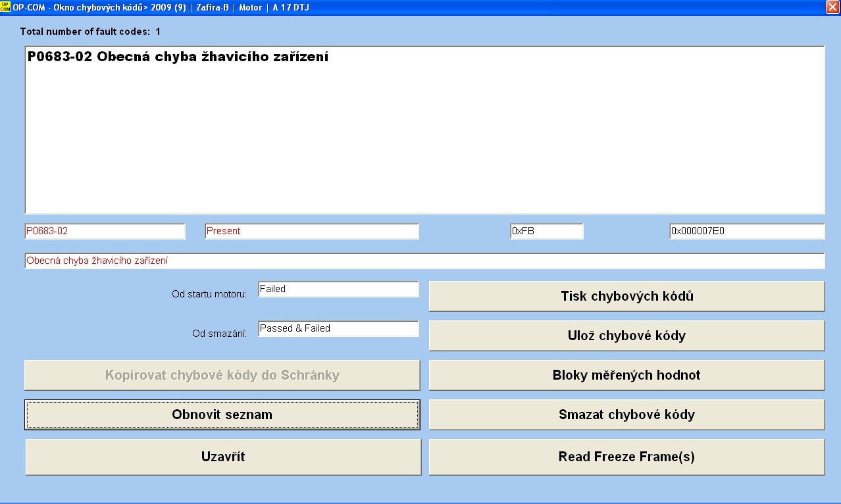
Task: Click the 0xFB value field
Action: (x=547, y=231)
